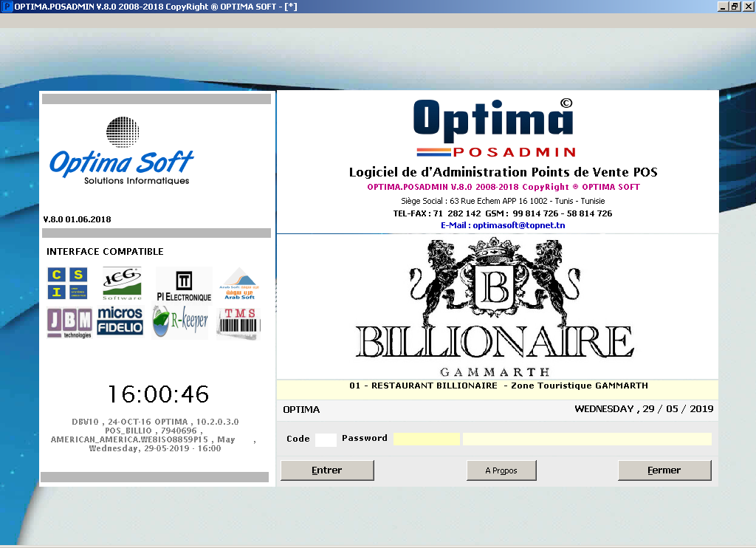Focus the Code input field
The image size is (756, 548).
(x=326, y=439)
